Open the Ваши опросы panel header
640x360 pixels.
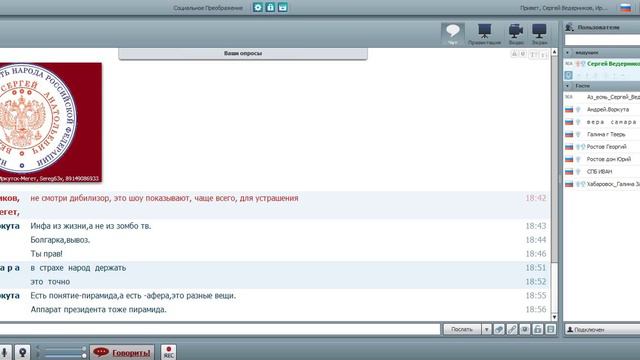(243, 53)
